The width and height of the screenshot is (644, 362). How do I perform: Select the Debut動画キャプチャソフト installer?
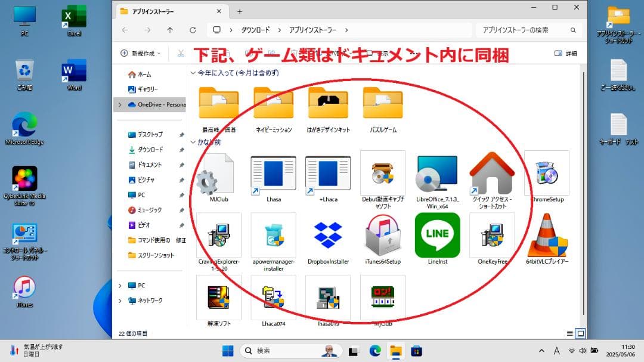383,173
